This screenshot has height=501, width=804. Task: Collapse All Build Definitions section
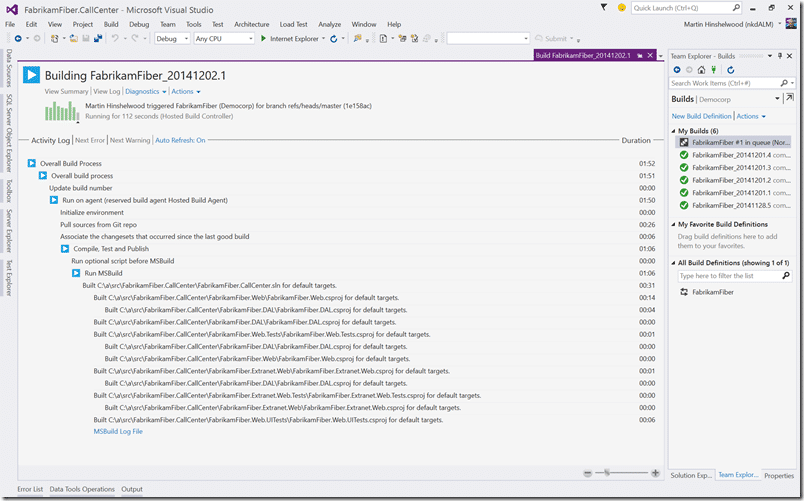pyautogui.click(x=673, y=263)
